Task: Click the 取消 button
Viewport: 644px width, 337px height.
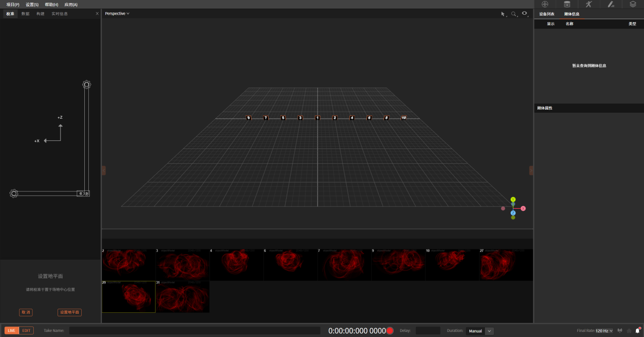Action: (x=26, y=312)
